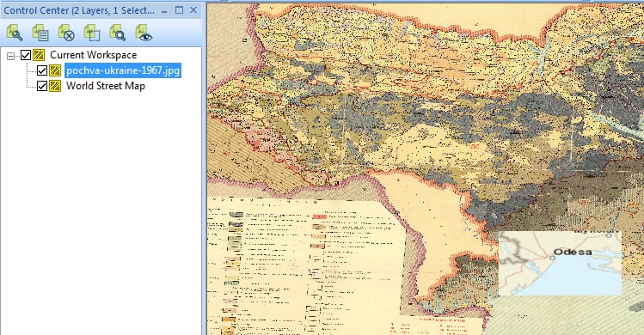Viewport: 644px width, 335px height.
Task: Click the Odesa label on the map
Action: [x=573, y=252]
